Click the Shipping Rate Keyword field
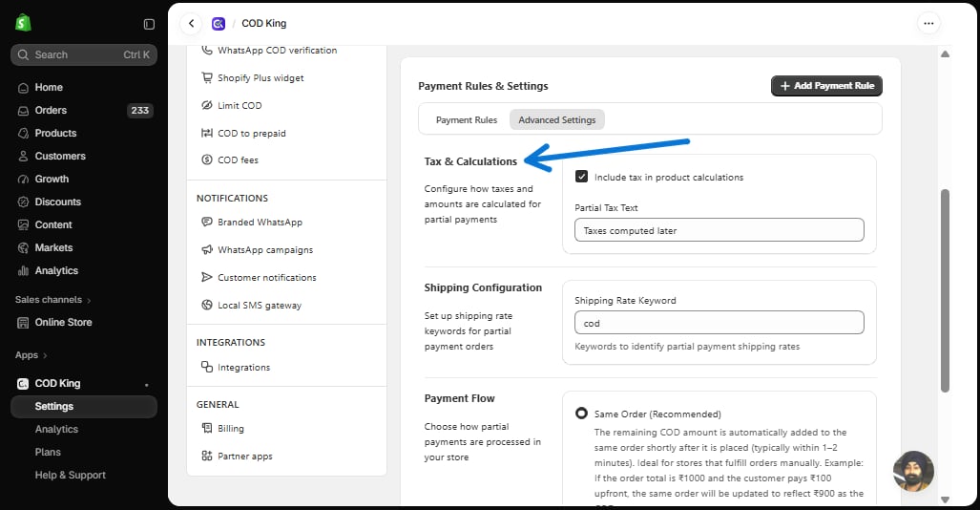The height and width of the screenshot is (510, 980). click(x=719, y=323)
